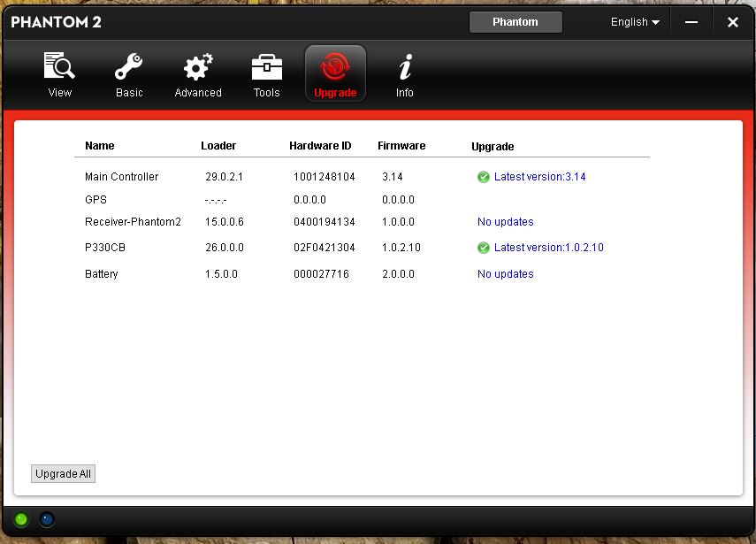Image resolution: width=756 pixels, height=544 pixels.
Task: Open the Info icon
Action: tap(405, 66)
